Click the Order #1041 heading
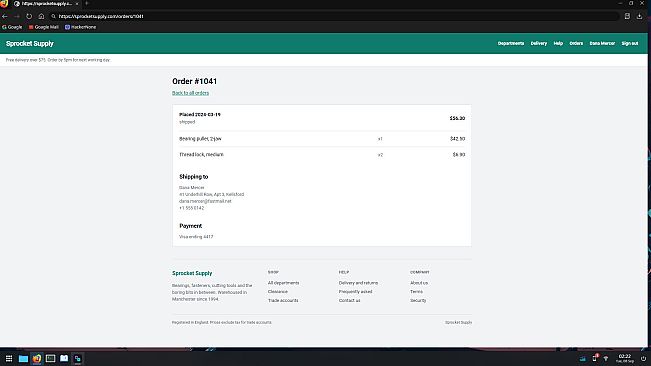 point(194,81)
